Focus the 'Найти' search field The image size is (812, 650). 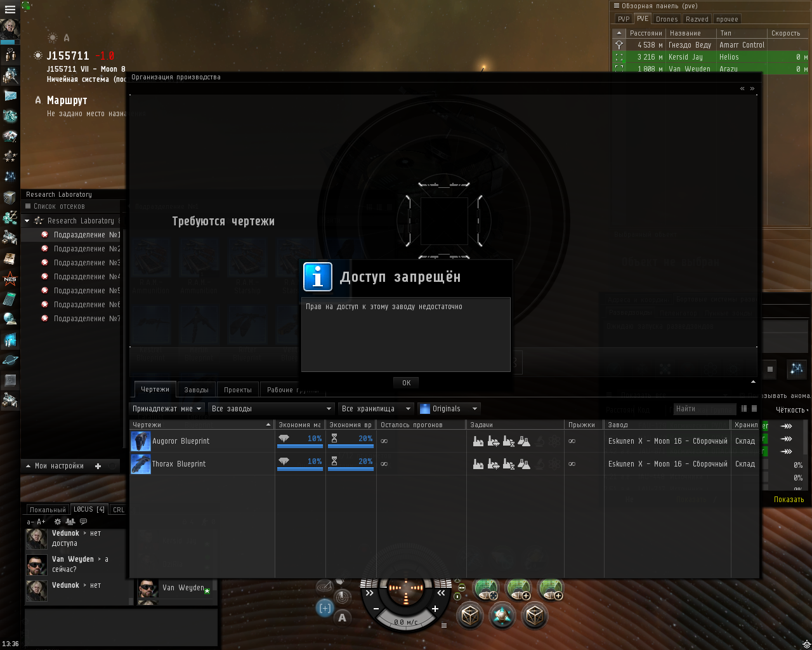pyautogui.click(x=704, y=409)
